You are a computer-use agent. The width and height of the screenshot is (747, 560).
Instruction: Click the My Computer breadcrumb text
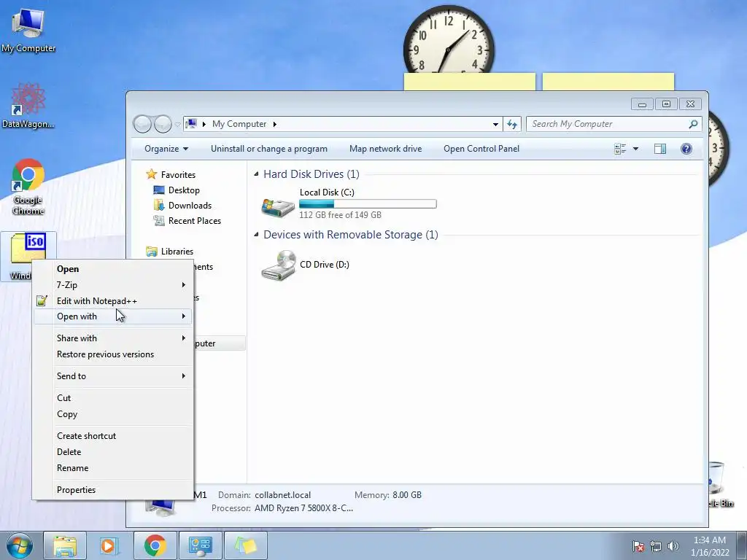(239, 124)
